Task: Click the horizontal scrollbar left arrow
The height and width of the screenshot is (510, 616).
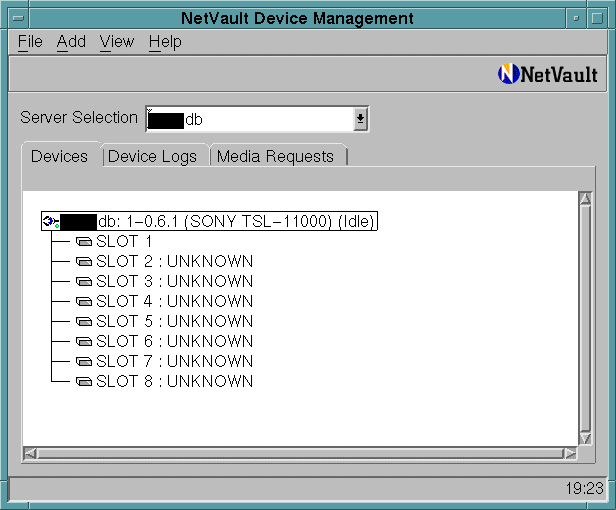Action: click(x=30, y=454)
